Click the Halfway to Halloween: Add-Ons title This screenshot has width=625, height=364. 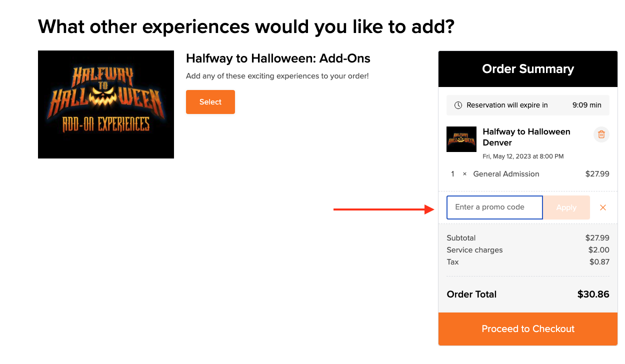[278, 58]
